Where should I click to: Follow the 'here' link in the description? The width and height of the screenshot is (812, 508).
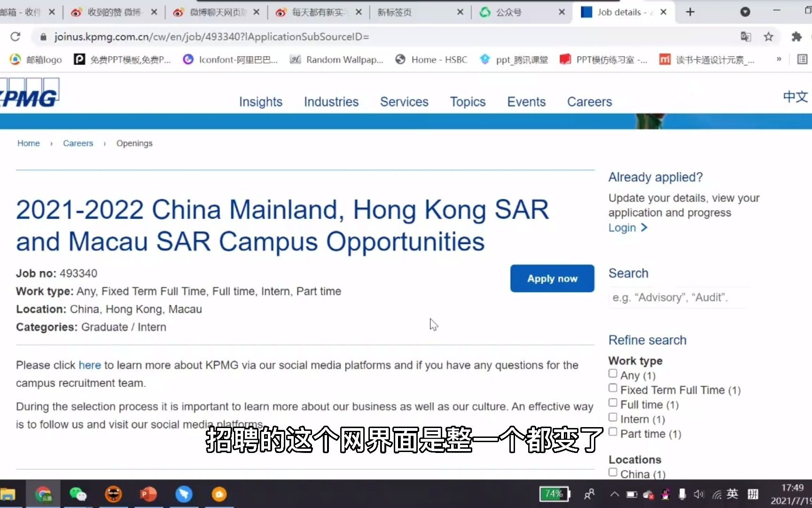(90, 365)
